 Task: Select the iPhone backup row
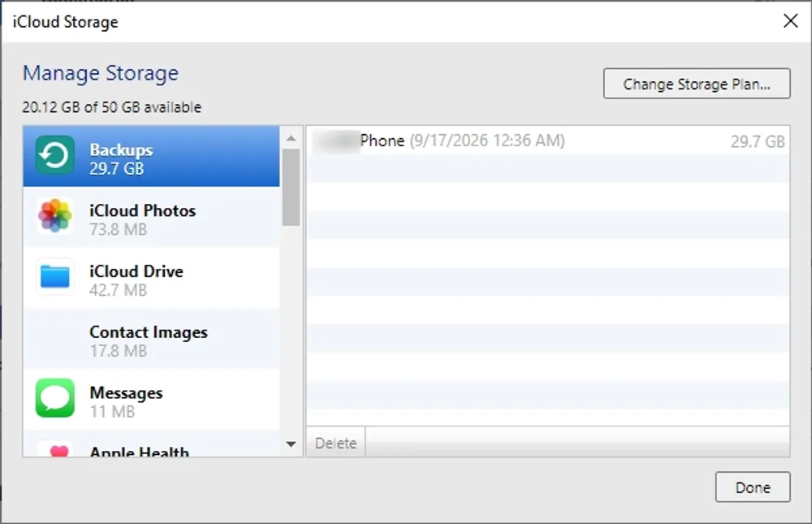(548, 141)
